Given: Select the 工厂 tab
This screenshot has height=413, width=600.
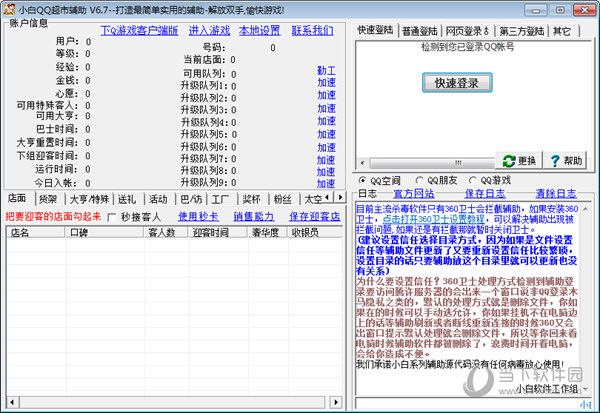Looking at the screenshot, I should (x=221, y=199).
